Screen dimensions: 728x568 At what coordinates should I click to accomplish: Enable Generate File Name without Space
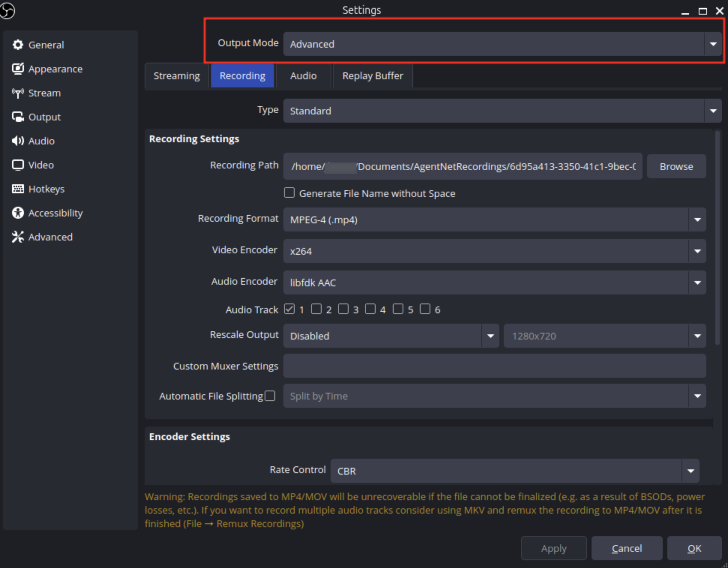(289, 193)
